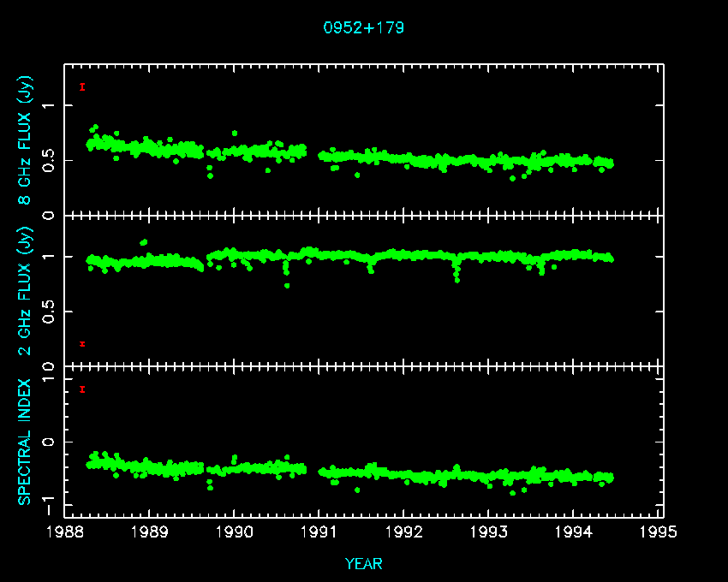Click the high 2 GHz outlier point just before 1989
Viewport: 728px width, 582px height.
click(x=144, y=241)
